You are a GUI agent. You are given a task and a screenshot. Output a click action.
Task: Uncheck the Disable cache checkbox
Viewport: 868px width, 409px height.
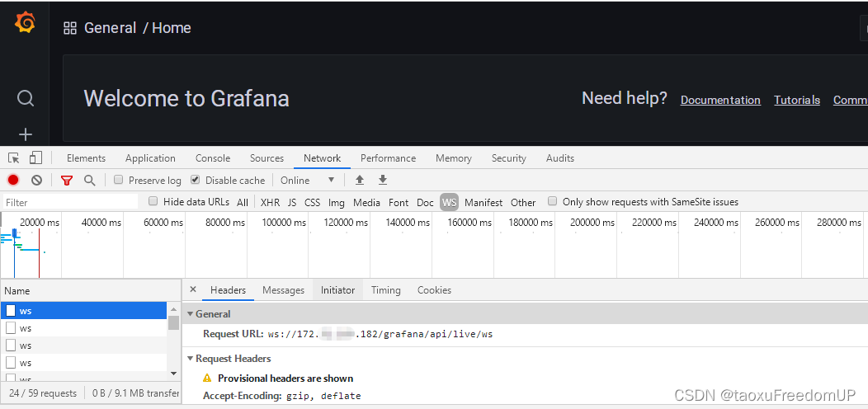coord(195,179)
